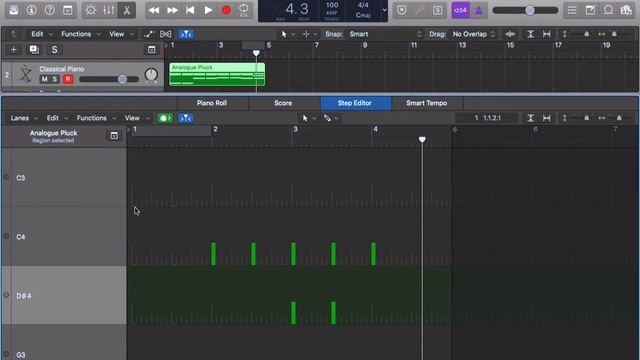
Task: Switch to the Smart Tempo tab
Action: [427, 103]
